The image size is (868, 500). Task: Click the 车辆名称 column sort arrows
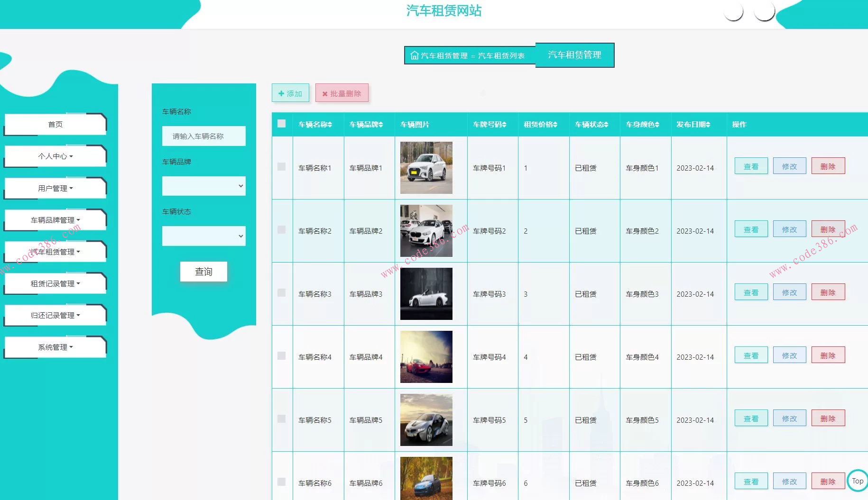[x=329, y=125]
